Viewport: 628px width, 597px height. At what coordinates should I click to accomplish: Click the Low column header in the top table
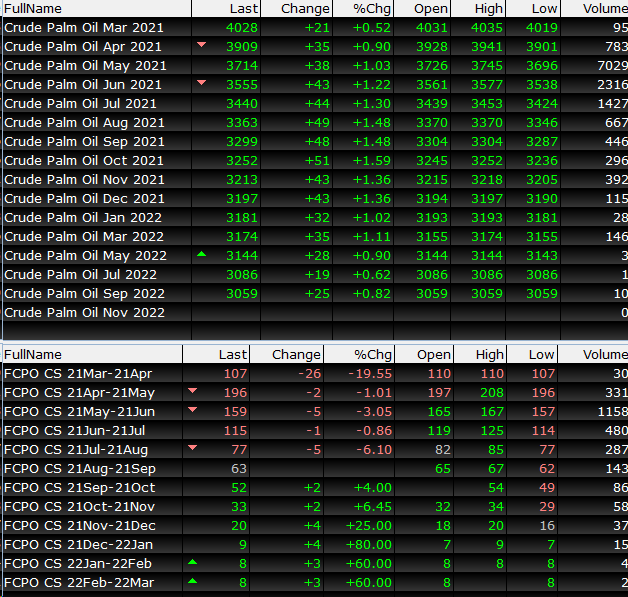coord(533,8)
